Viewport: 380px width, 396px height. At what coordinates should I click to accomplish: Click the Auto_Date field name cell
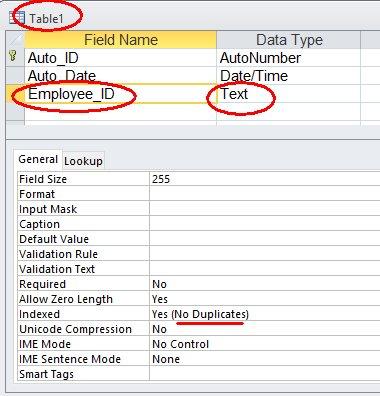tap(121, 76)
